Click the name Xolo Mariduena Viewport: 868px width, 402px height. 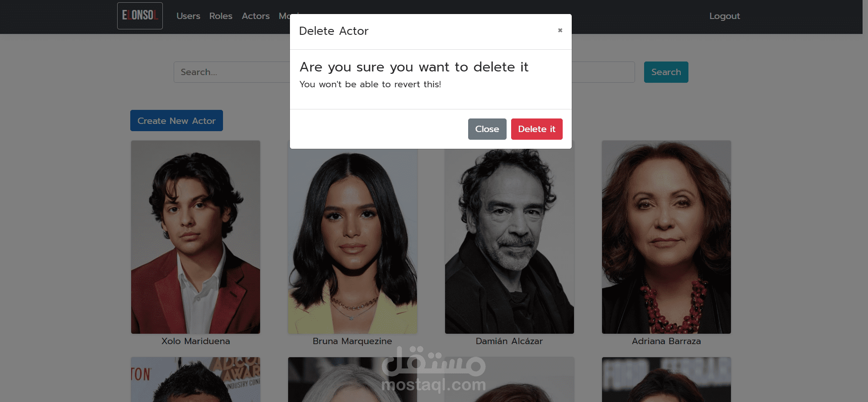click(x=195, y=341)
